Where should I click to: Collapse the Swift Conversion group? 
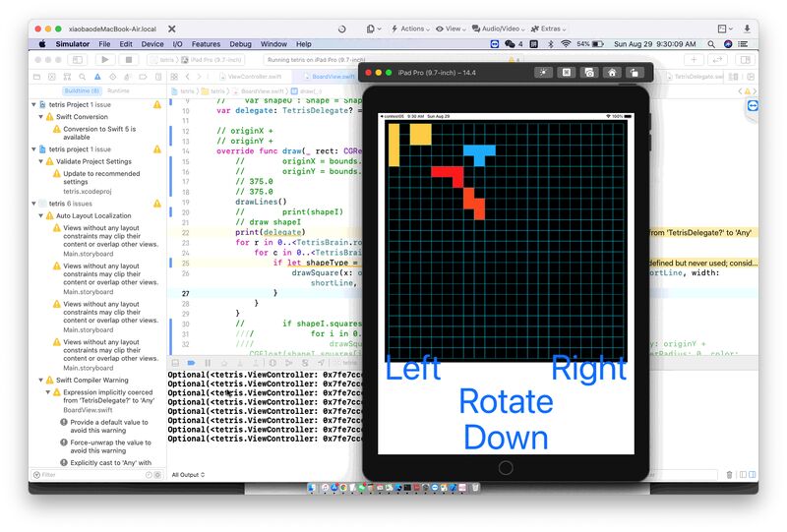40,116
